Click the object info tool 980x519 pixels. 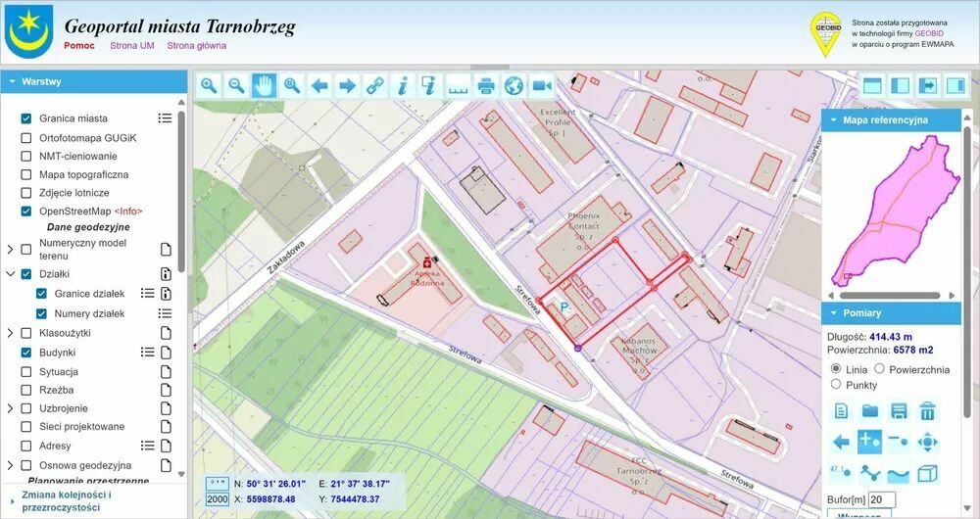pos(402,86)
